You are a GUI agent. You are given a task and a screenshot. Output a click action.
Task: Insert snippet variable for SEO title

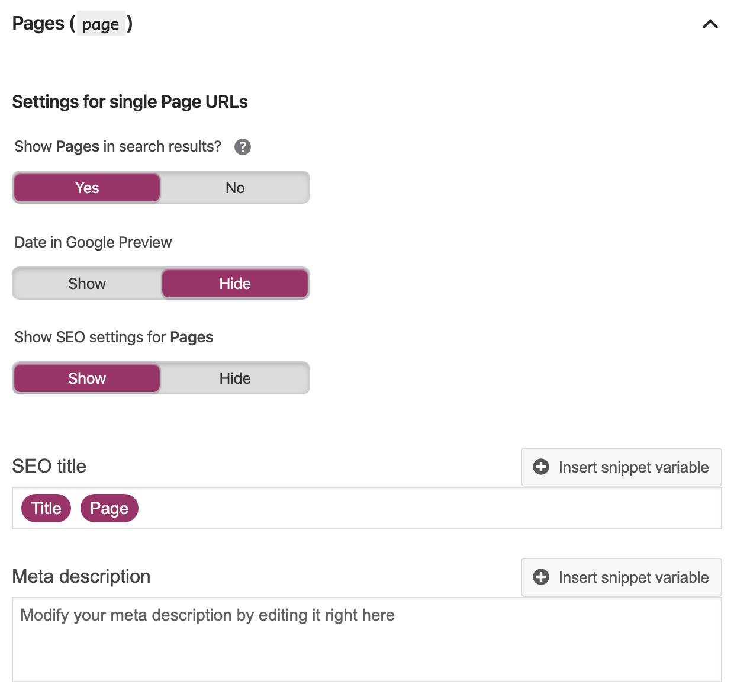(622, 467)
